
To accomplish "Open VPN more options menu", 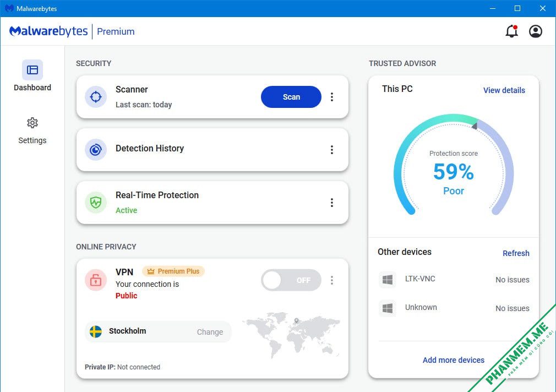I will [332, 280].
